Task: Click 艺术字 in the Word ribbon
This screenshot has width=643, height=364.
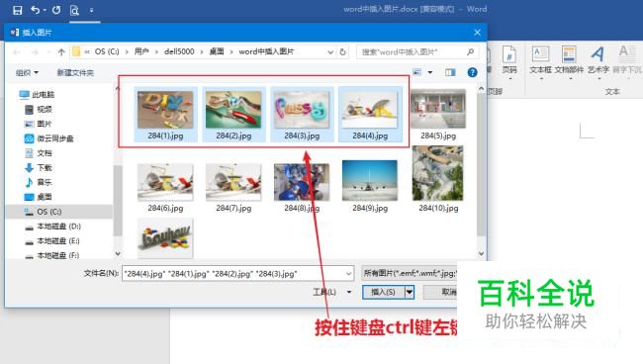Action: pos(598,60)
